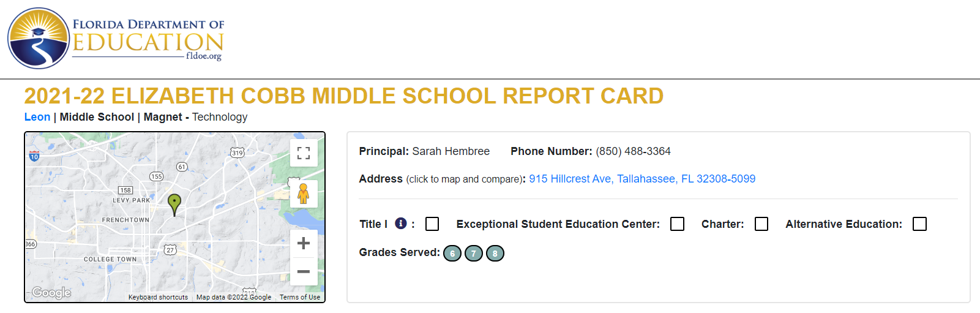Click the Frenchtown area on the map
Image resolution: width=980 pixels, height=313 pixels.
click(125, 220)
